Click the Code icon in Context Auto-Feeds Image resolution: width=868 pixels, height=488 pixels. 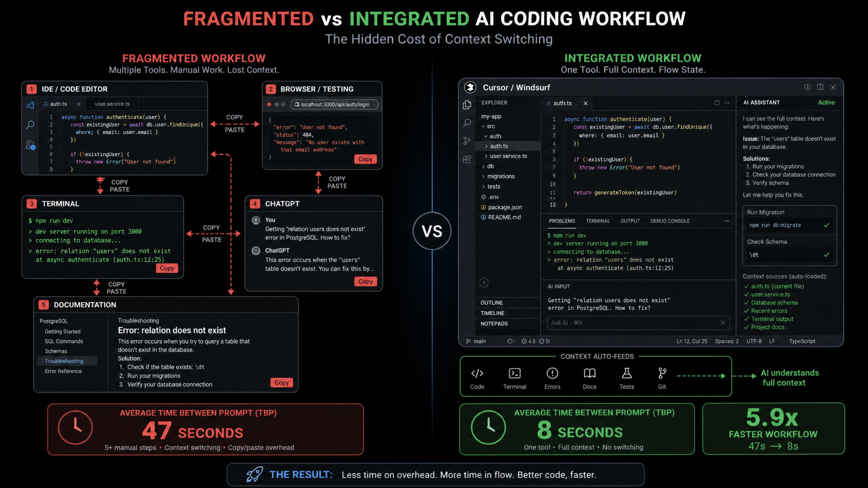click(x=477, y=373)
